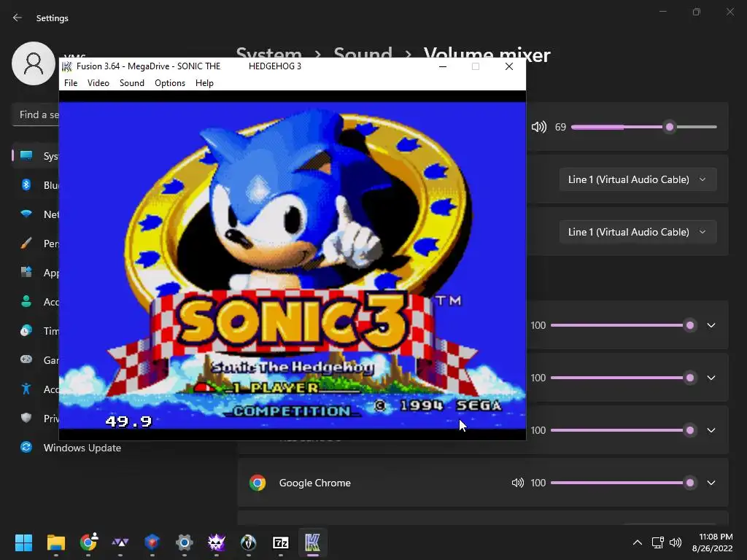Viewport: 747px width, 560px height.
Task: Select the System icon in Settings sidebar
Action: coord(26,156)
